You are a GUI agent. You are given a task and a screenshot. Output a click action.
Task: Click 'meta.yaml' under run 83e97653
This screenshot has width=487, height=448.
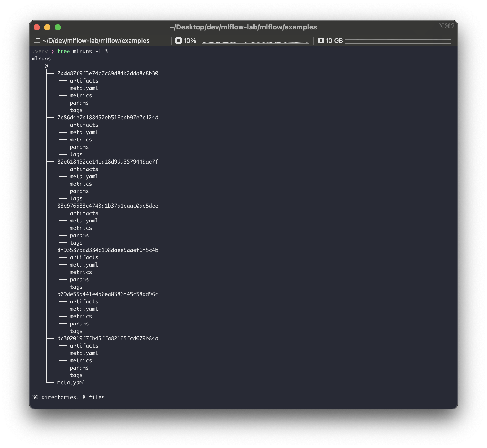tap(84, 221)
